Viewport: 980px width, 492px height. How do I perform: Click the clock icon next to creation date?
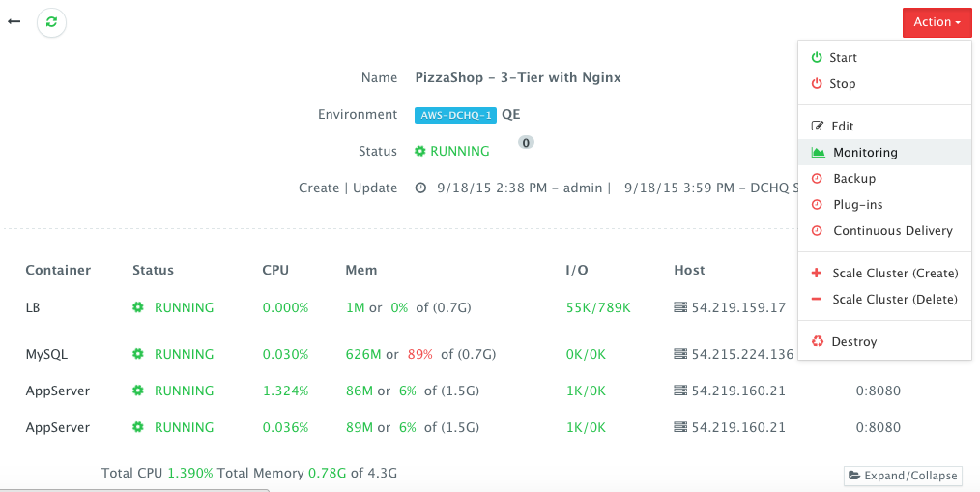click(420, 188)
